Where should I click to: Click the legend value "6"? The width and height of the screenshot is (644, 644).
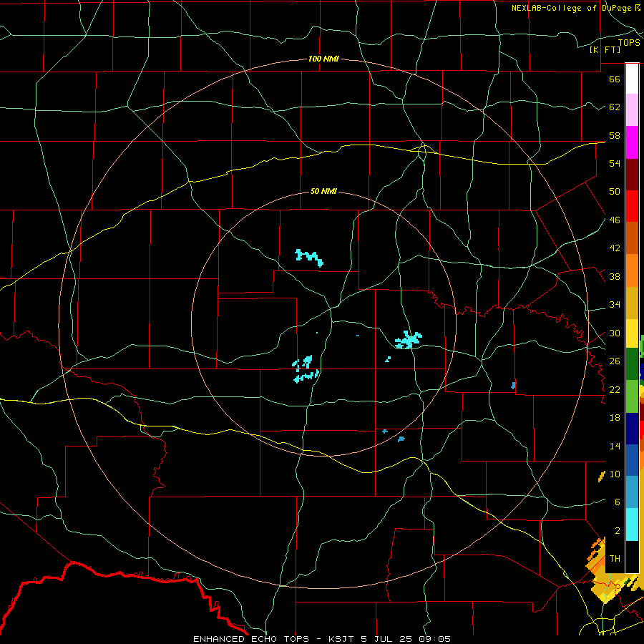pos(617,502)
